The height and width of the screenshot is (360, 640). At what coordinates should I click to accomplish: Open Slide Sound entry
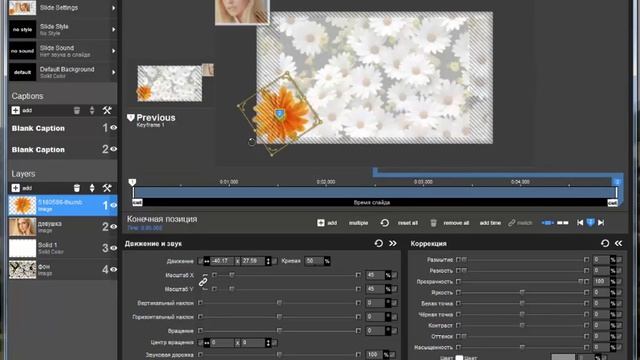click(x=62, y=51)
